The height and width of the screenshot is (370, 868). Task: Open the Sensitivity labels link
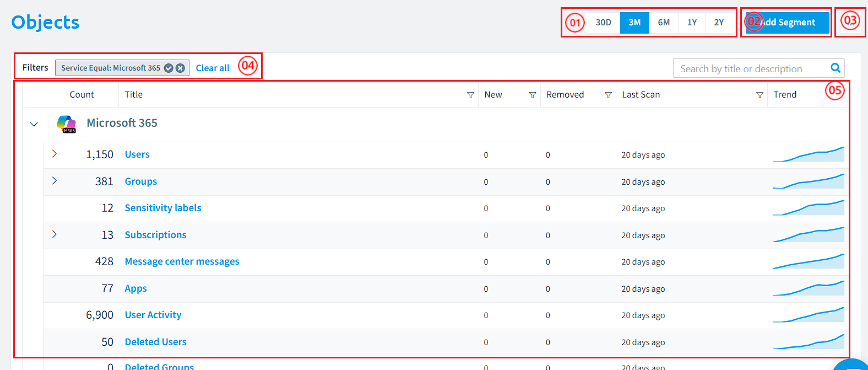coord(163,208)
